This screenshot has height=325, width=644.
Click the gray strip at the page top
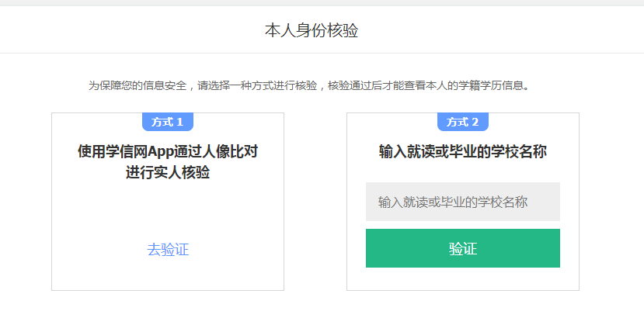click(x=322, y=3)
